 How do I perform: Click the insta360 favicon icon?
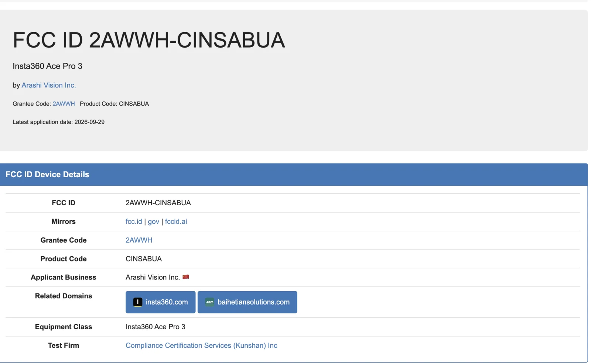(138, 302)
